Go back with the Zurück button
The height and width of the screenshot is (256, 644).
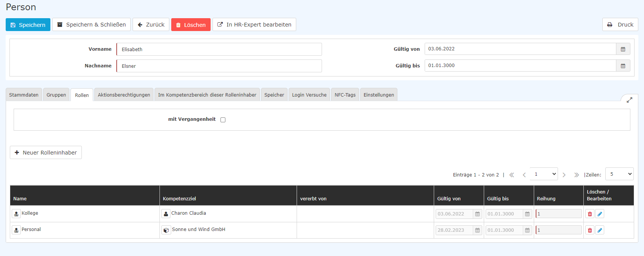point(151,25)
